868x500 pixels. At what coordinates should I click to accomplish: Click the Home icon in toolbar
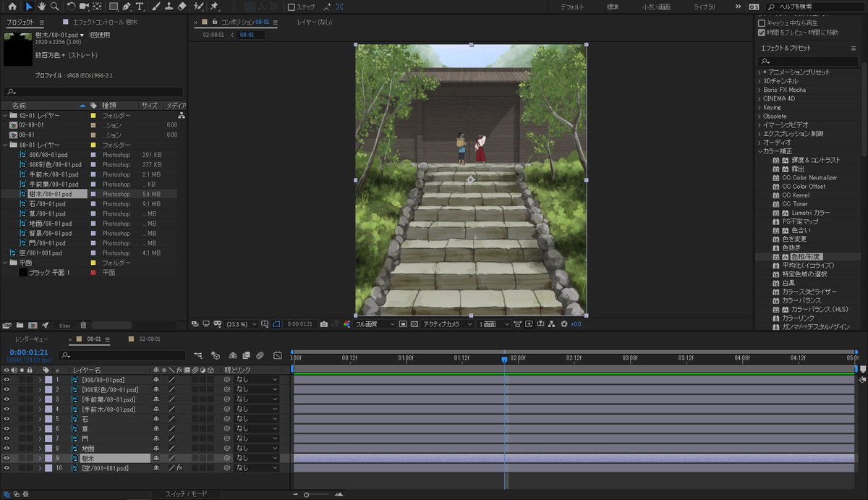(12, 7)
